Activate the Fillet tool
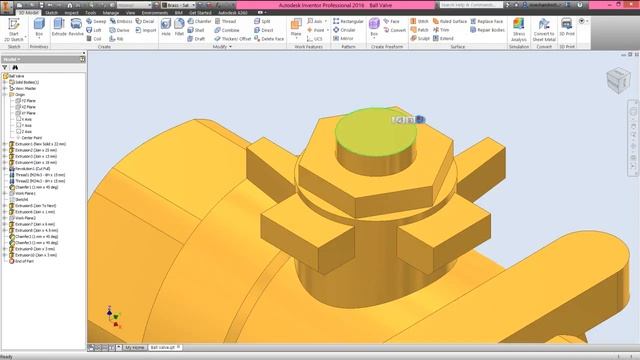This screenshot has height=360, width=640. point(179,27)
